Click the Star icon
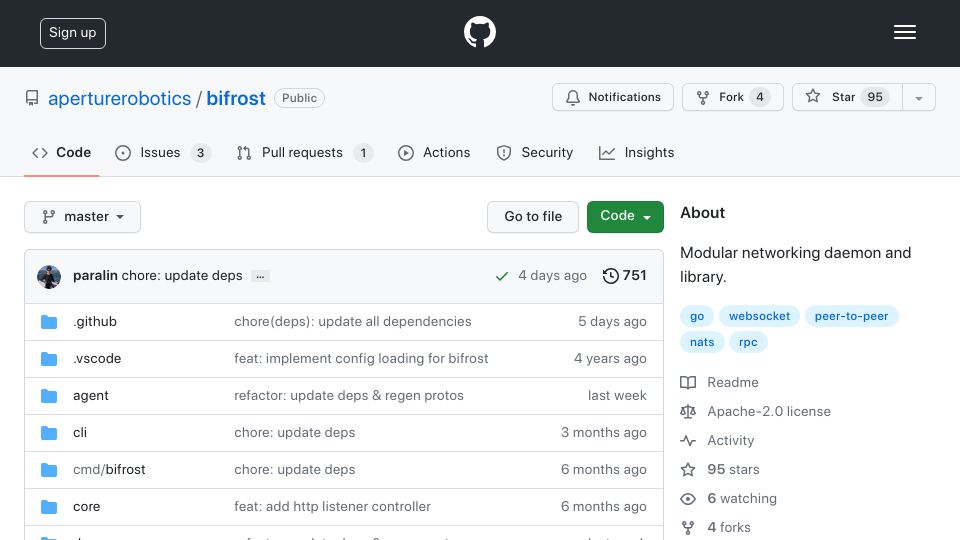The width and height of the screenshot is (960, 540). [812, 96]
